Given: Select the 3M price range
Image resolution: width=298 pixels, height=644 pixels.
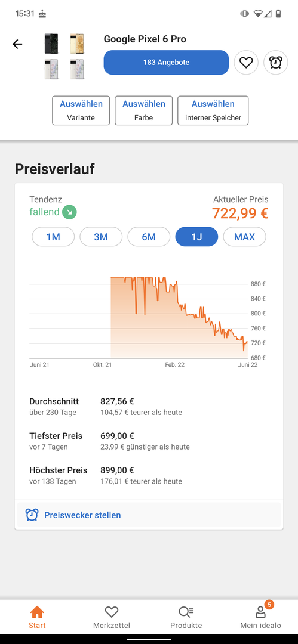Looking at the screenshot, I should pos(101,237).
